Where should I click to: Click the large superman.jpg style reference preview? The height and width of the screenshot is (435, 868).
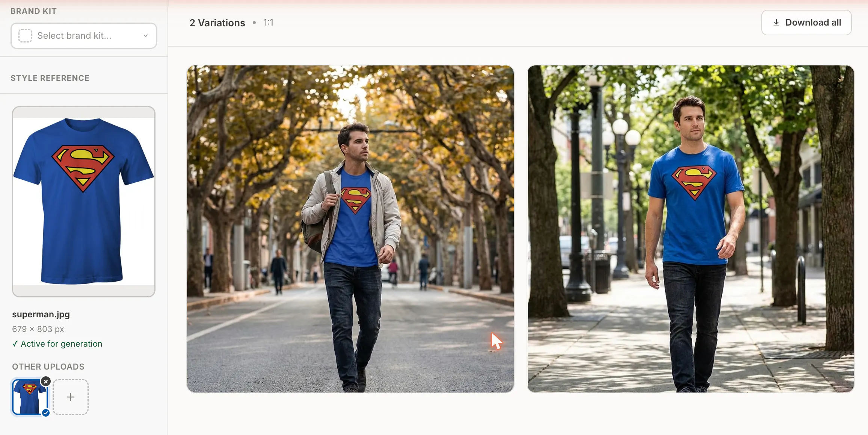(84, 202)
